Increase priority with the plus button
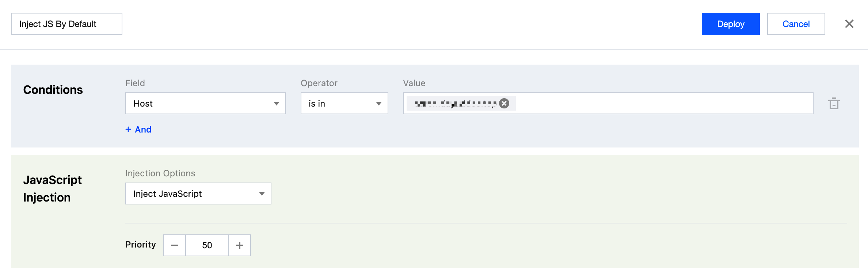 240,245
